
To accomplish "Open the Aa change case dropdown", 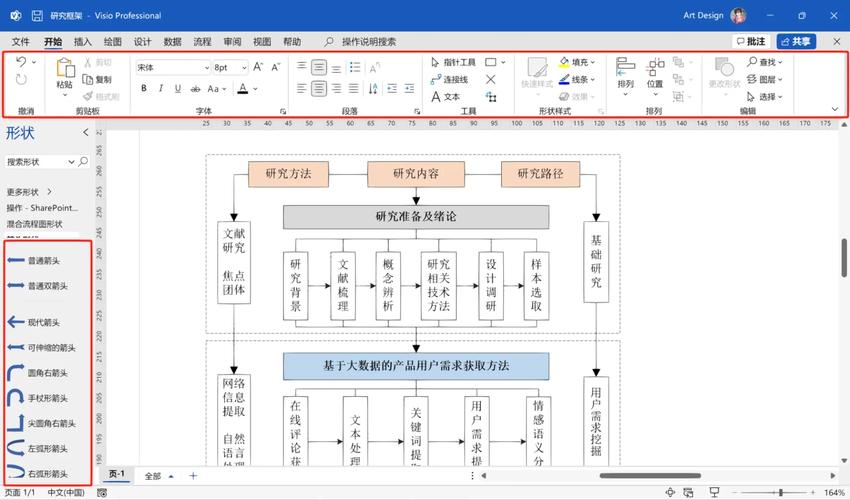I will point(217,88).
